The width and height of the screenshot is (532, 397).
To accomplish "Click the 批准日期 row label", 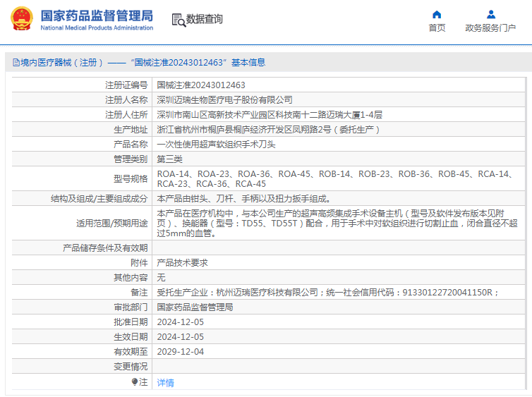I will pyautogui.click(x=131, y=322).
